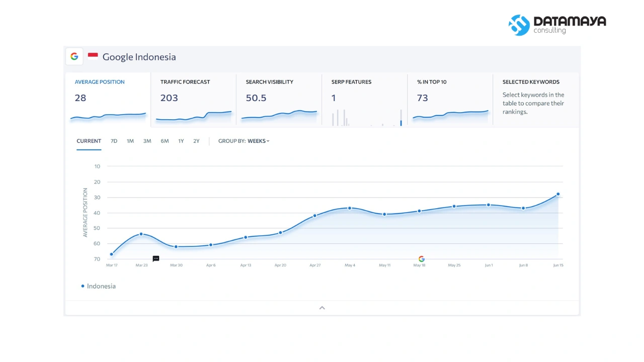Click the Google logo icon beside Google Indonesia
This screenshot has width=644, height=362.
(x=74, y=56)
